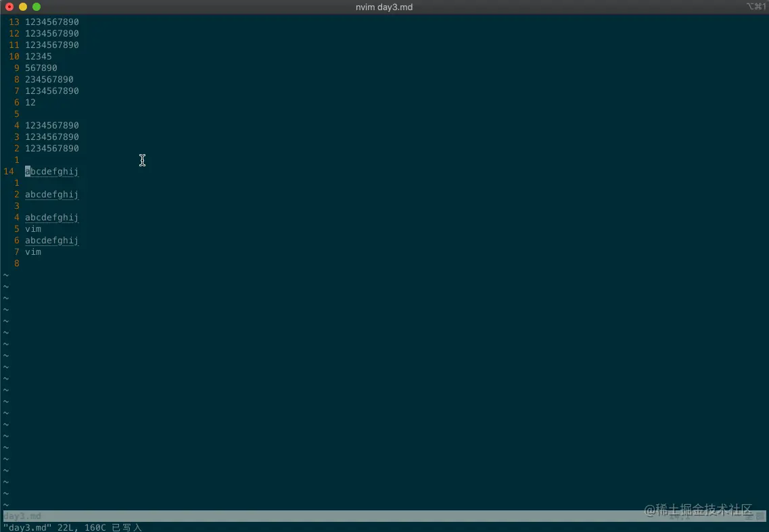Click the ⌥⌘1 shortcut indicator in titlebar

point(755,7)
